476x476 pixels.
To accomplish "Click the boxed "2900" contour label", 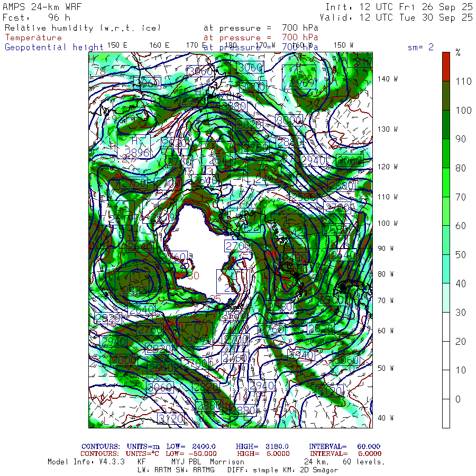I will click(x=332, y=300).
